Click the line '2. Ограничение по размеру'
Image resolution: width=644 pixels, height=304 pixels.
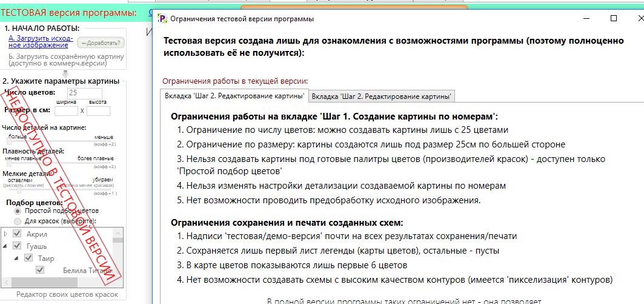pyautogui.click(x=371, y=145)
